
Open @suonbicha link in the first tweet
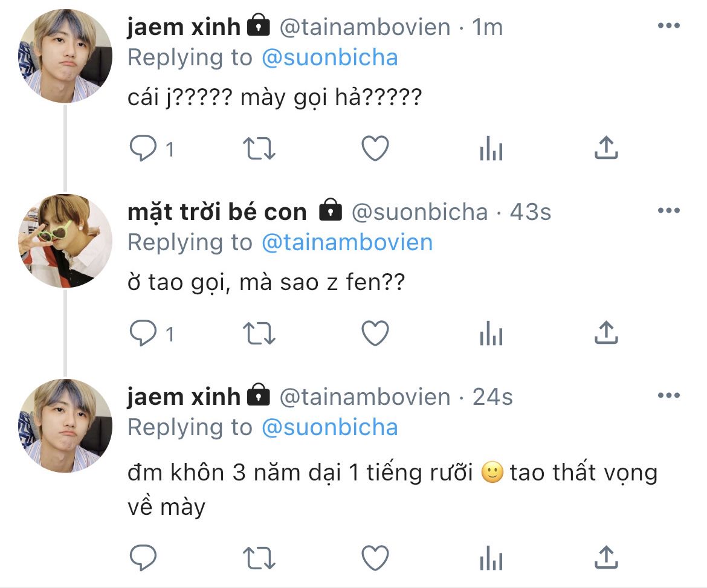pos(330,58)
